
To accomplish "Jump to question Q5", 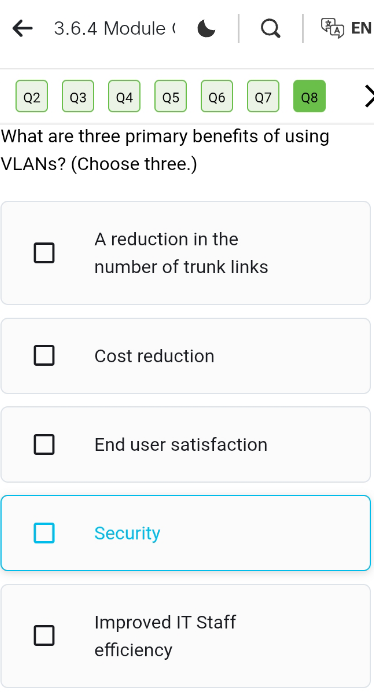I will click(171, 96).
